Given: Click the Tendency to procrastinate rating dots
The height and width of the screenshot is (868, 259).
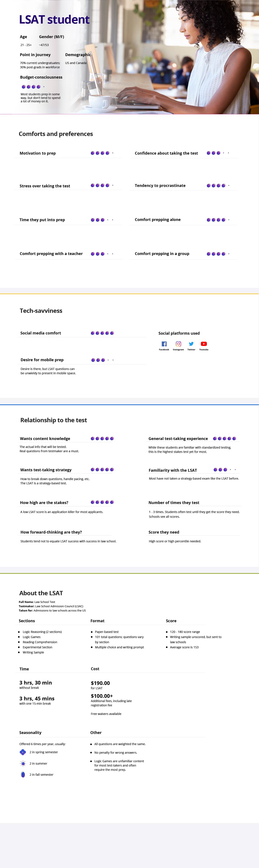Looking at the screenshot, I should (218, 186).
